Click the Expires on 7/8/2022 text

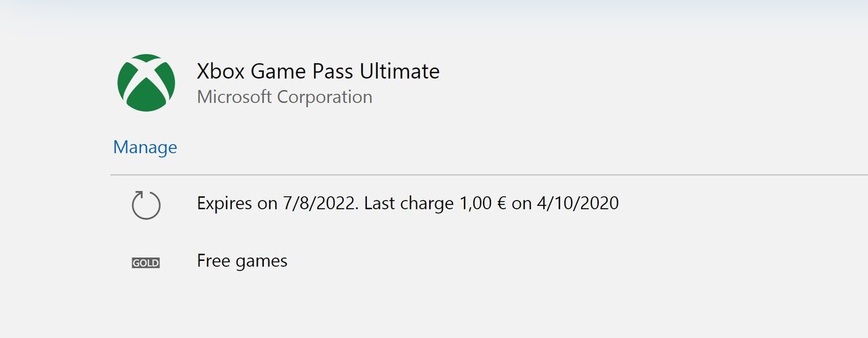coord(277,203)
